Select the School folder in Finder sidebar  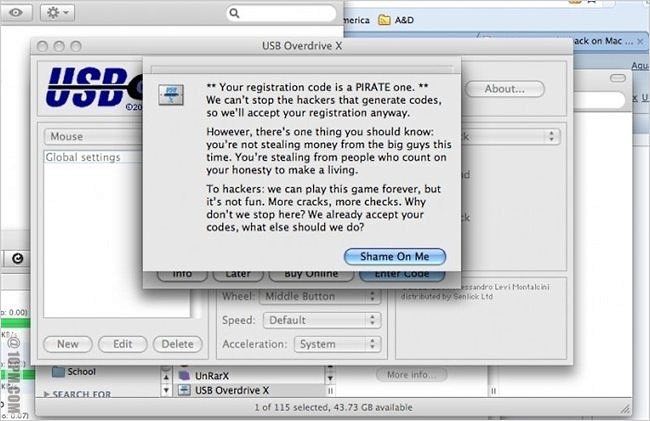pyautogui.click(x=74, y=372)
